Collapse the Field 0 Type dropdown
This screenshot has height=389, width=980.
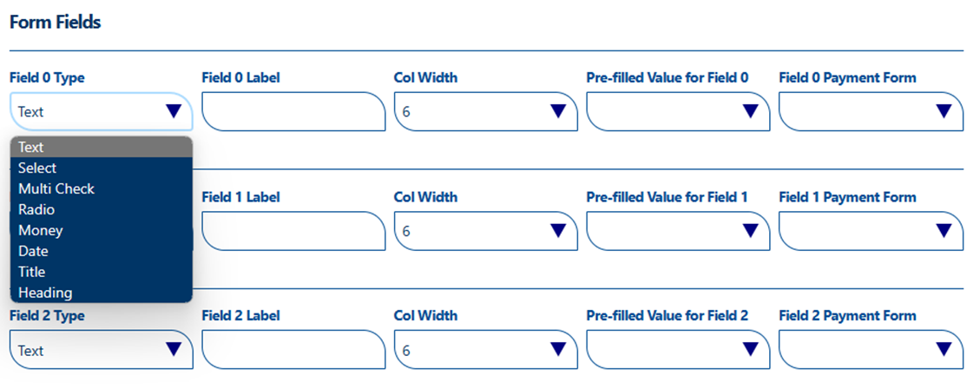click(x=102, y=111)
